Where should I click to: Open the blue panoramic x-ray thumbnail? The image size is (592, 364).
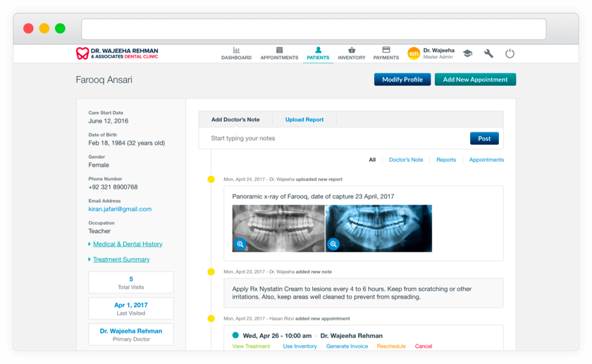coord(378,229)
